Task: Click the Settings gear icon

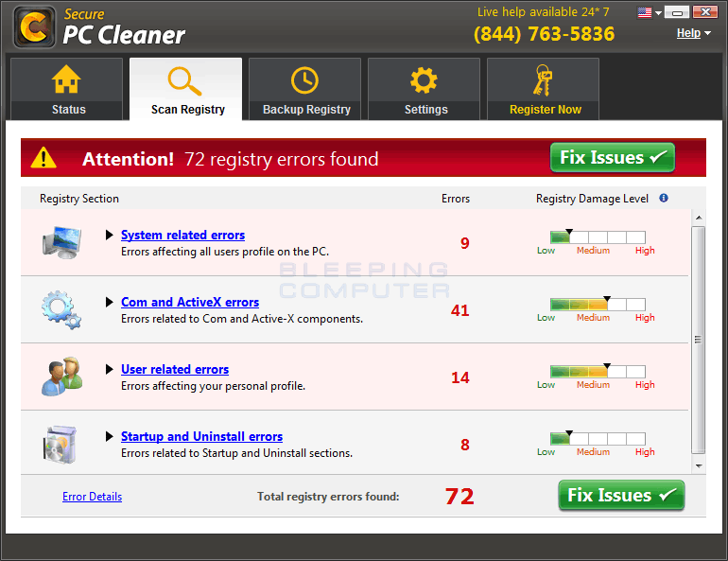Action: (x=424, y=80)
